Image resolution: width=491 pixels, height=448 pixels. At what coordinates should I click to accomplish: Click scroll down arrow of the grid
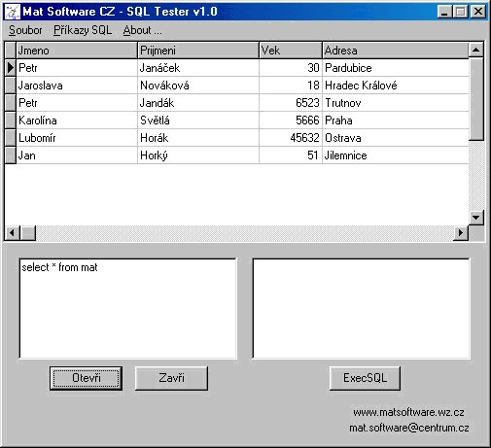[x=476, y=218]
